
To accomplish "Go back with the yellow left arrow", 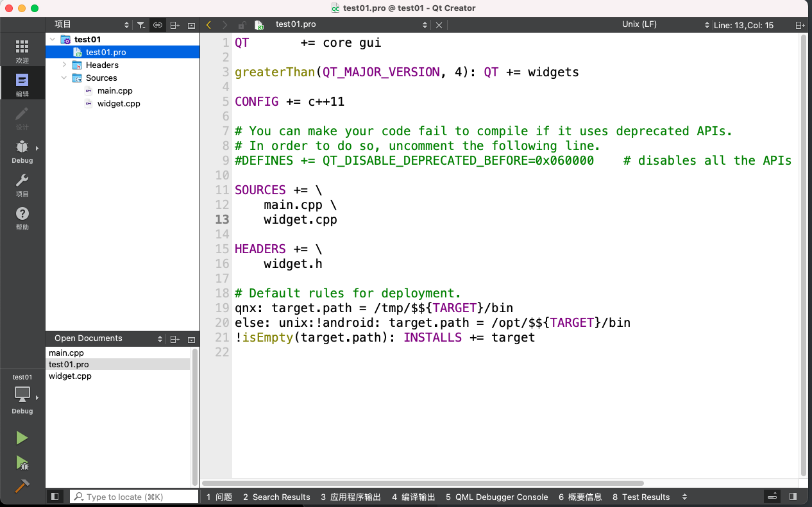I will point(208,25).
